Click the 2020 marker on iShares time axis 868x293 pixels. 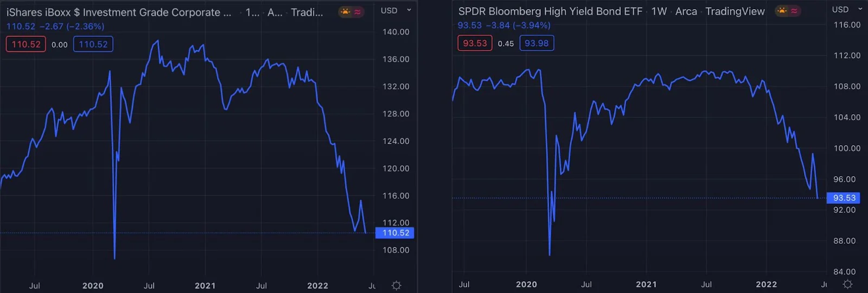93,285
